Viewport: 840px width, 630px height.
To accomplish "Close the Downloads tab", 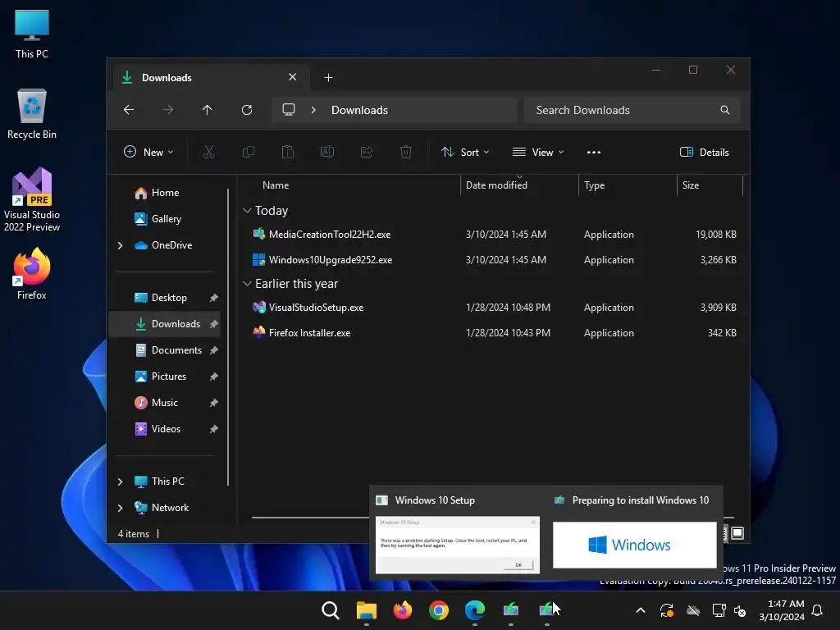I will 293,77.
